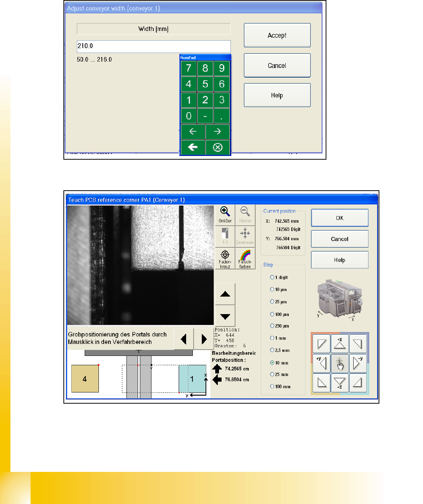Click the Zentrieren center icon

(245, 237)
